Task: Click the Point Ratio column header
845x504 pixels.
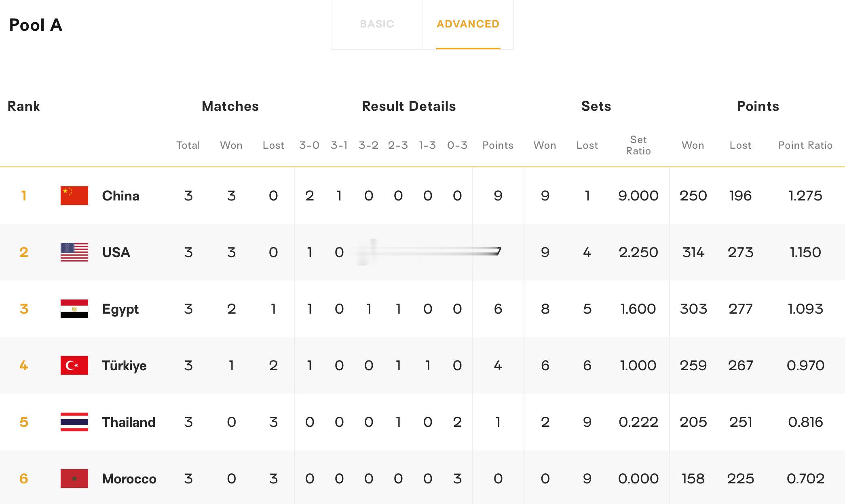Action: [805, 146]
